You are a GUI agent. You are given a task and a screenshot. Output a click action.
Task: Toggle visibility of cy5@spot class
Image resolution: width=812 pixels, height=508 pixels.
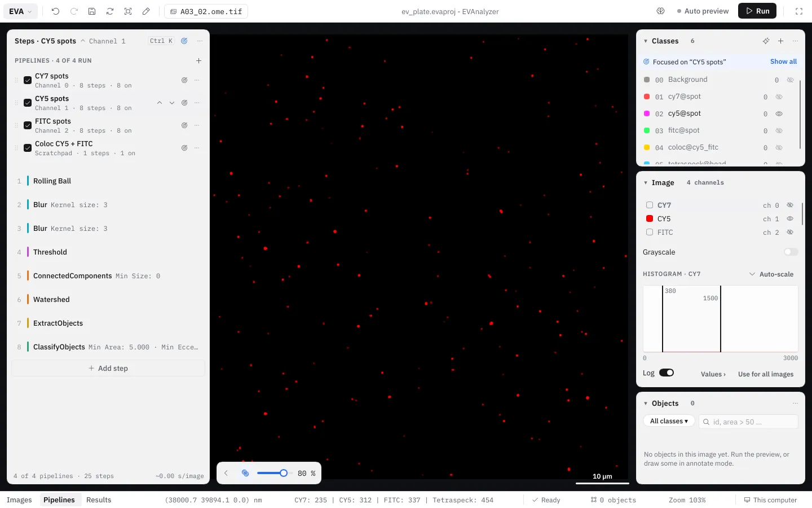point(779,113)
